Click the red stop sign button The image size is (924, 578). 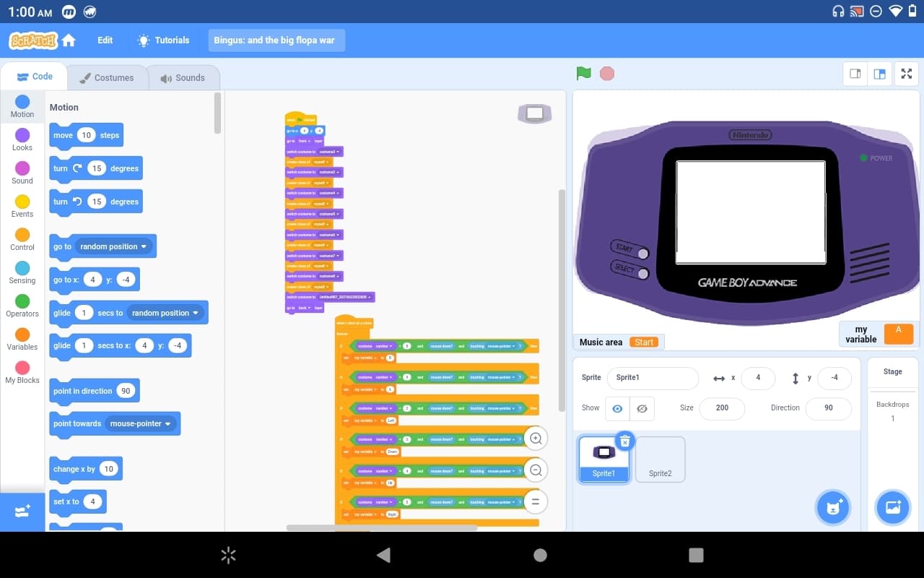coord(607,74)
